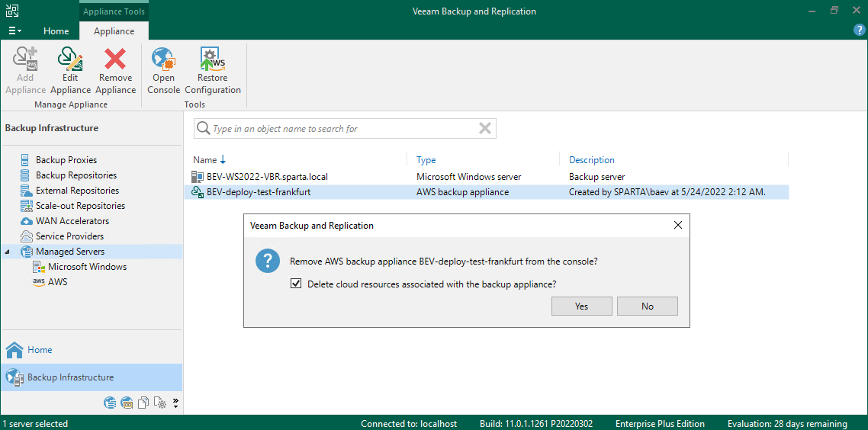Click the Remove Appliance red X icon
The width and height of the screenshot is (868, 430).
click(116, 71)
